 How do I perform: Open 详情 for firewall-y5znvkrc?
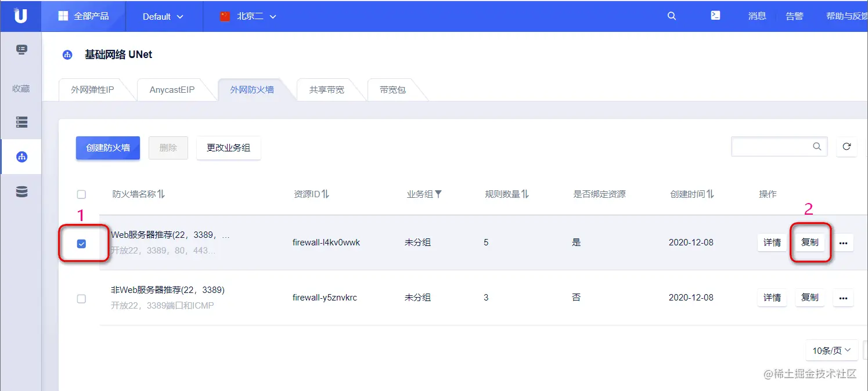pyautogui.click(x=772, y=298)
